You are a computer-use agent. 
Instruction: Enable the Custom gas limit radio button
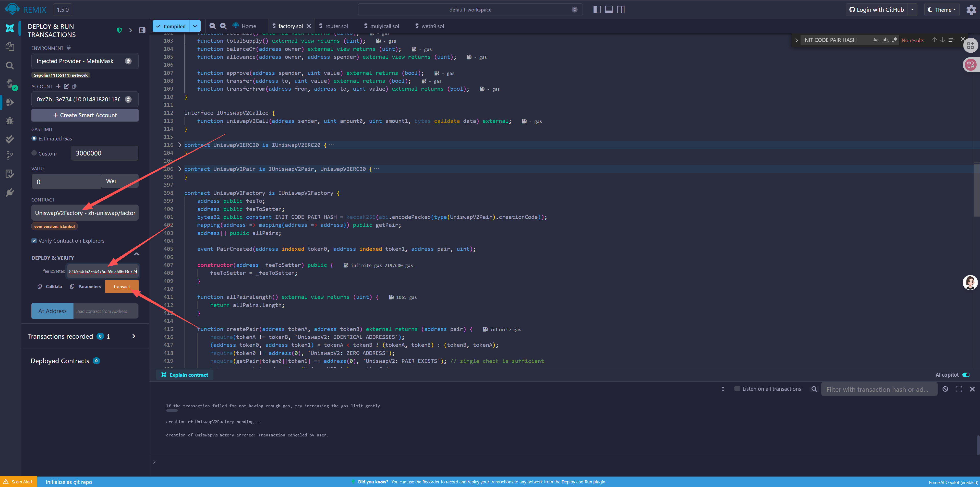click(34, 153)
